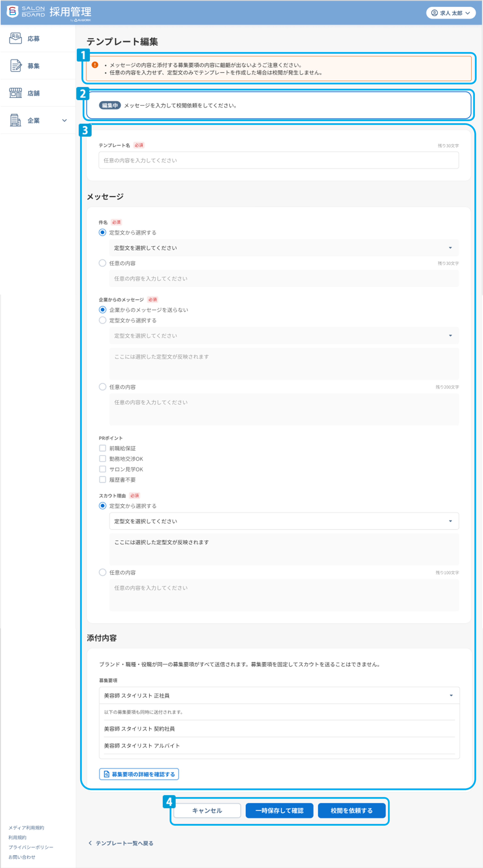The height and width of the screenshot is (868, 483).
Task: Select スカウト理由 定型文から選択する radio
Action: coord(102,506)
